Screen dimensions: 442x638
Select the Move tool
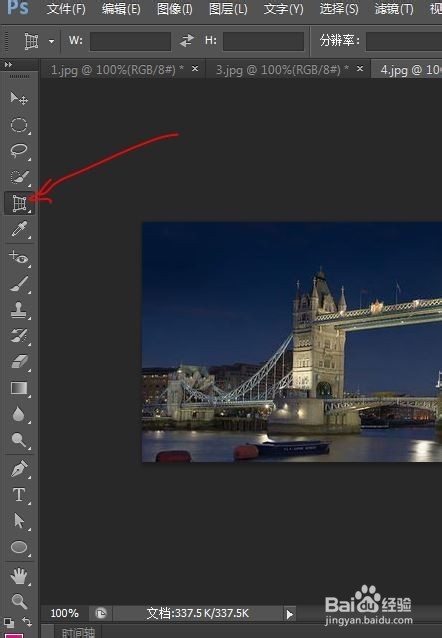pos(19,98)
